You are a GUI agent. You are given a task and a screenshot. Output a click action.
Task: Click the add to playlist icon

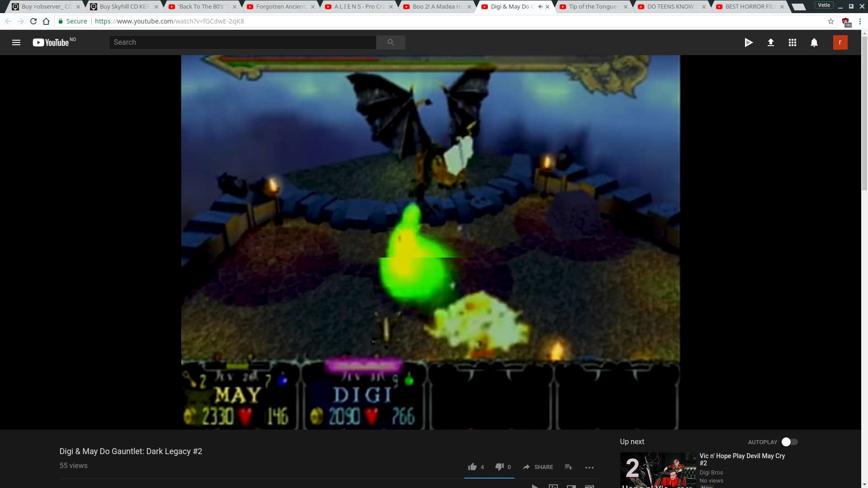click(569, 467)
